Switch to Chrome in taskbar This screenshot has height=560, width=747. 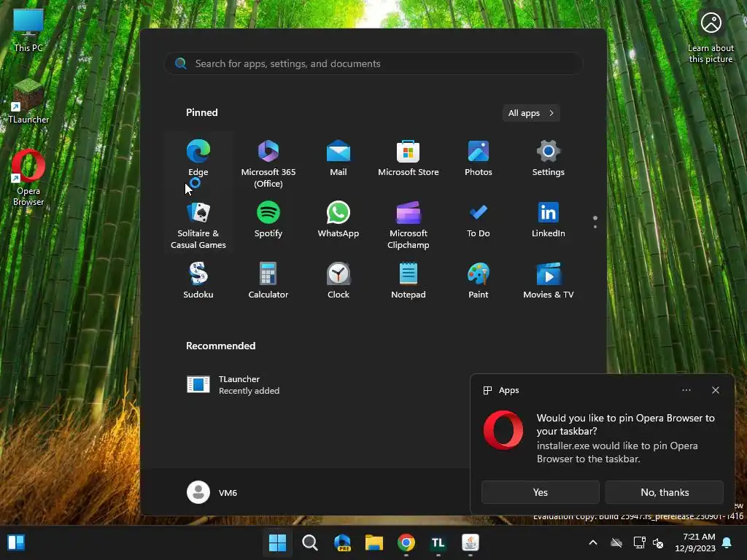tap(406, 542)
